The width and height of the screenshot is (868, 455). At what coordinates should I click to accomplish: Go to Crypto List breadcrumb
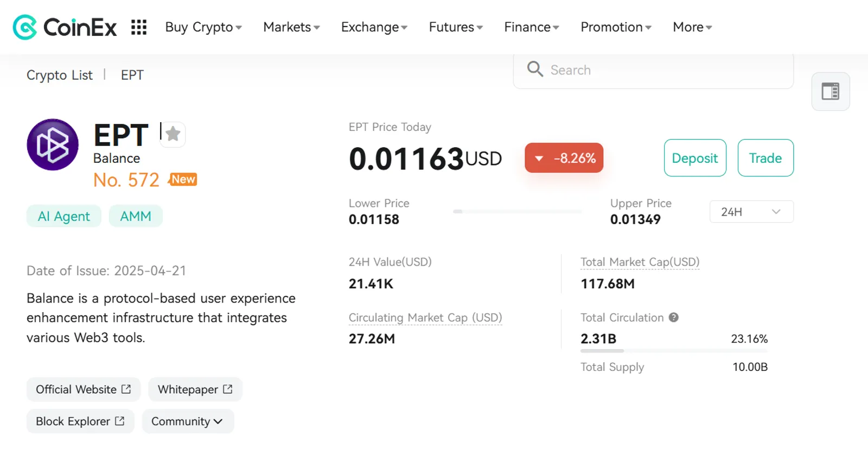pos(60,75)
